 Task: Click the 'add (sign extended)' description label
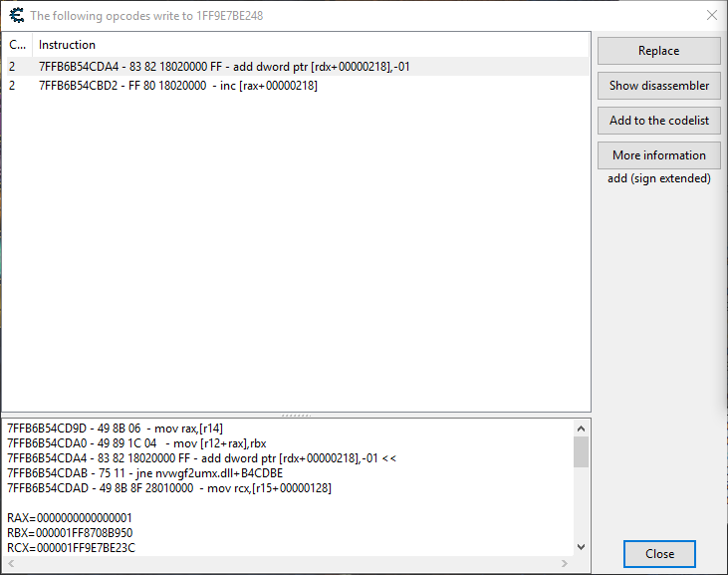pyautogui.click(x=659, y=178)
